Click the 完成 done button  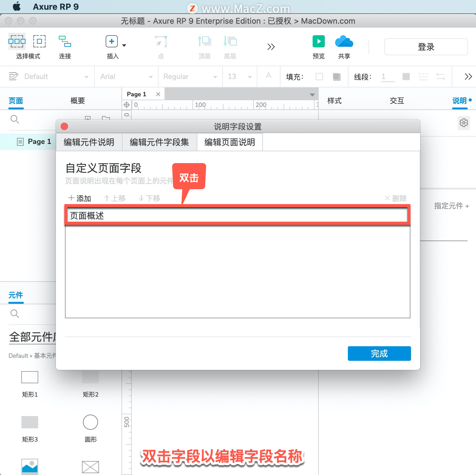[379, 354]
